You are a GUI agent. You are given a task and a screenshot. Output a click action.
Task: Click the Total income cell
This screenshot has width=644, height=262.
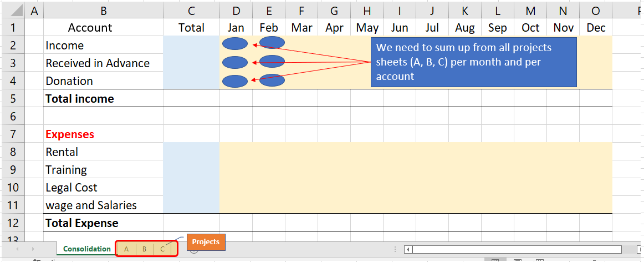click(x=104, y=99)
